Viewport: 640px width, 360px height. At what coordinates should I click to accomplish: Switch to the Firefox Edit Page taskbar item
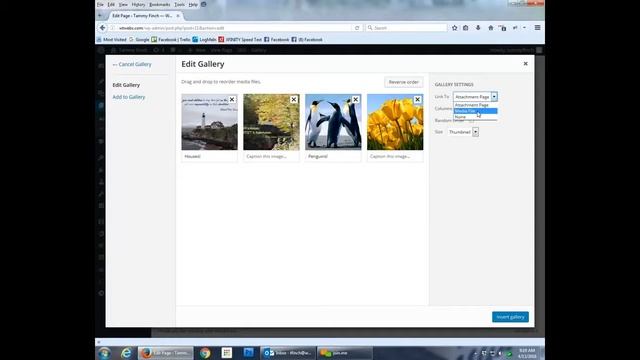(x=165, y=353)
